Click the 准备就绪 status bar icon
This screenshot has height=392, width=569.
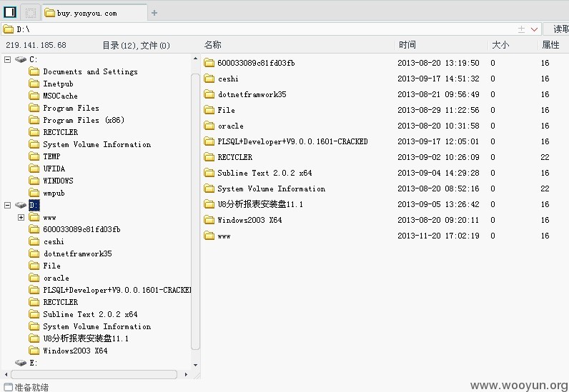8,387
